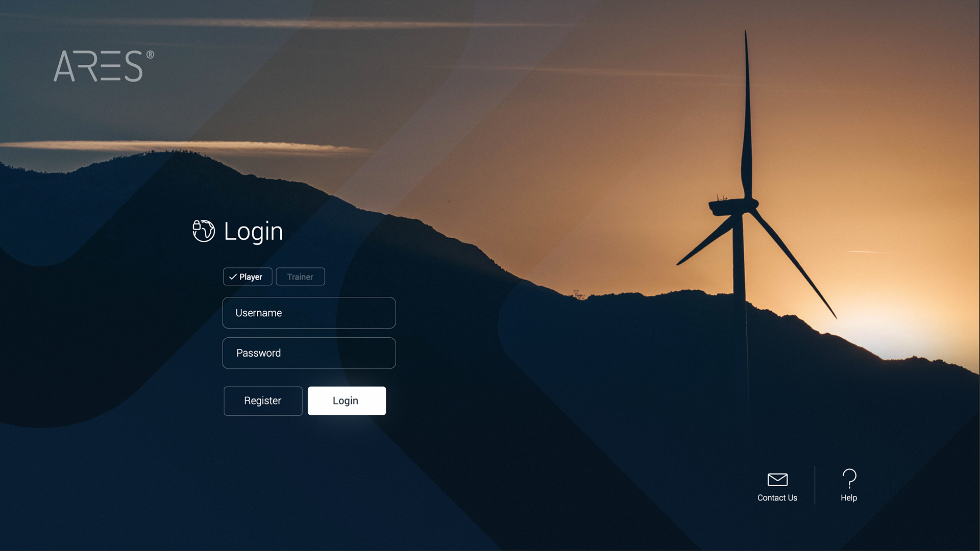Open the Contact Us text link
Screen dimensions: 980x551
(x=777, y=498)
